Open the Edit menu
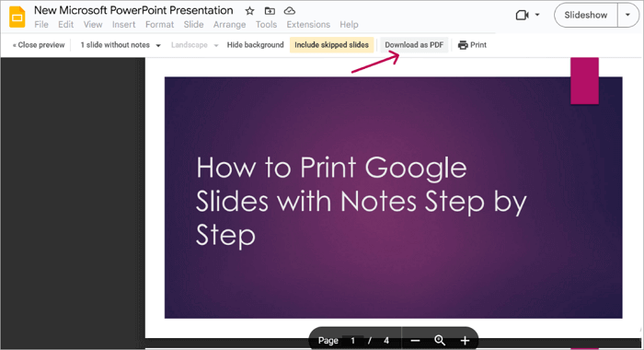This screenshot has height=350, width=644. tap(65, 25)
